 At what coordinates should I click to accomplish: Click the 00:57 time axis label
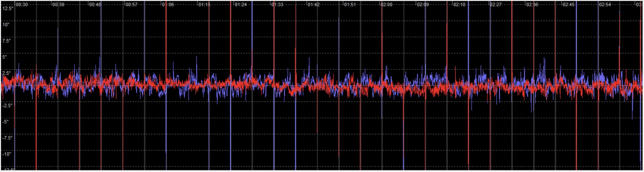coord(131,5)
